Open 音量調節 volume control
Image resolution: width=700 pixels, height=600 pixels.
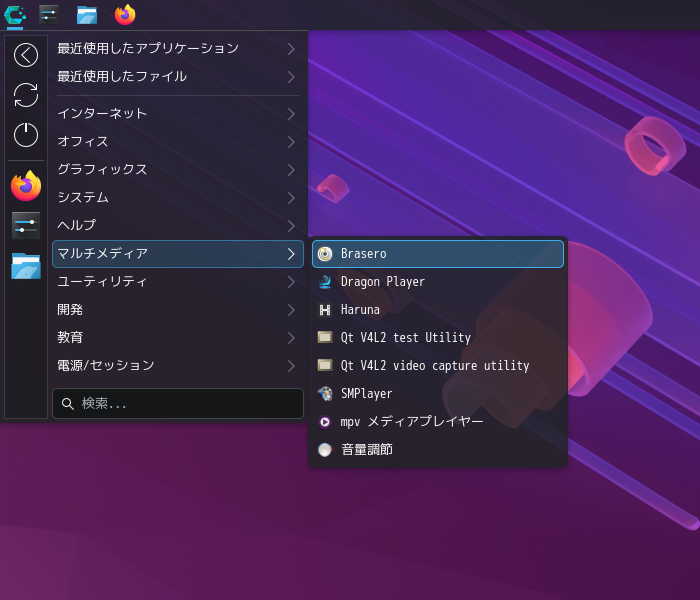click(x=438, y=450)
